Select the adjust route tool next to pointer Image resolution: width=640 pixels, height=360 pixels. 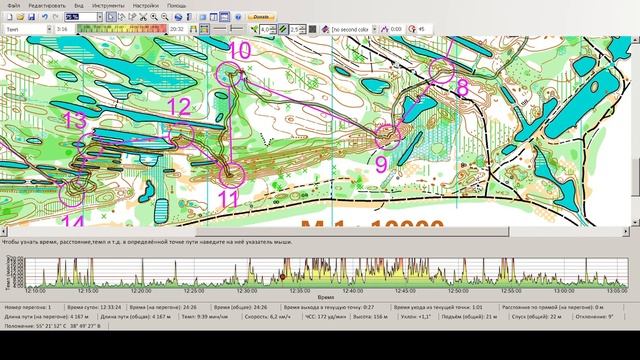tap(121, 17)
